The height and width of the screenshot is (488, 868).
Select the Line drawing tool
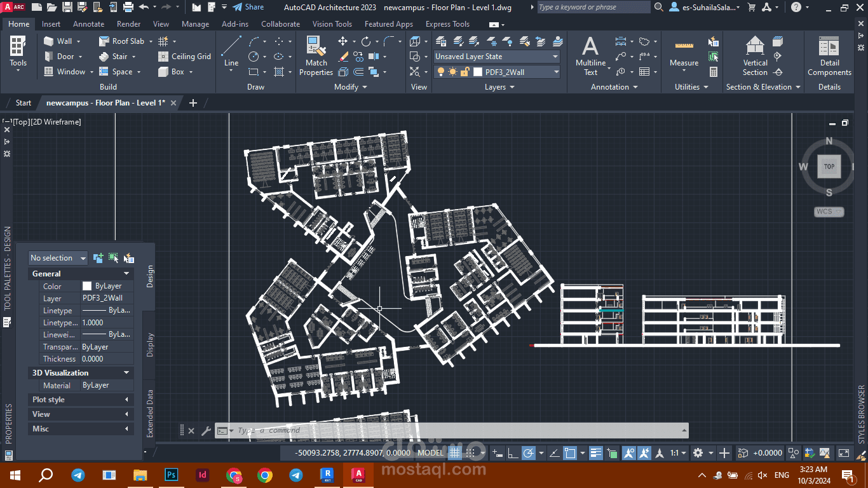coord(231,51)
